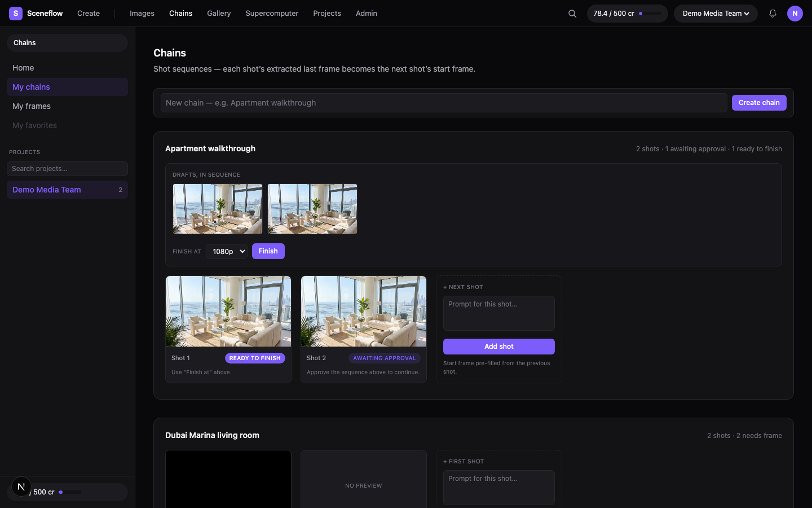Click the Chains sidebar header pill
The image size is (812, 508).
coord(67,43)
